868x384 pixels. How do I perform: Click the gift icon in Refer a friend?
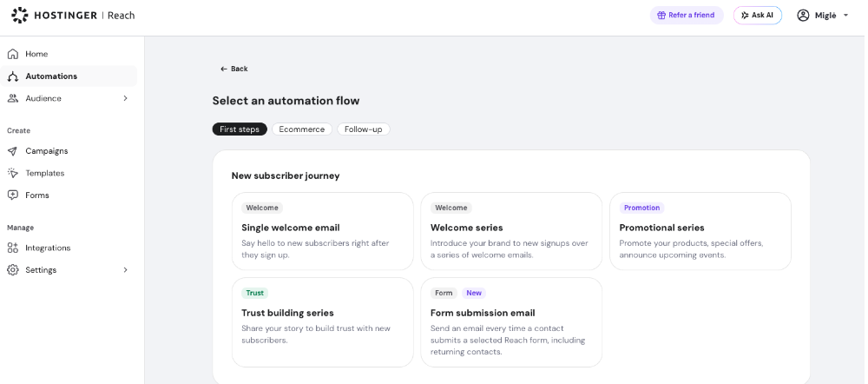pyautogui.click(x=661, y=16)
